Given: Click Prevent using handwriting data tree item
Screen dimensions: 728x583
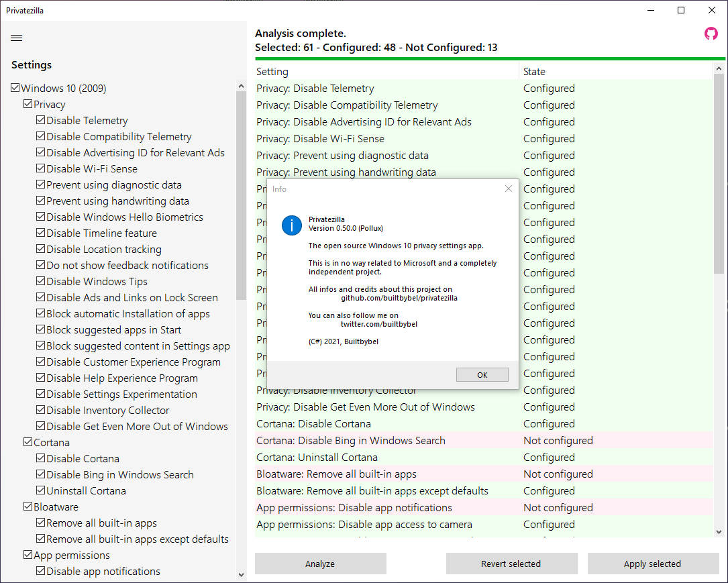Looking at the screenshot, I should pos(118,201).
